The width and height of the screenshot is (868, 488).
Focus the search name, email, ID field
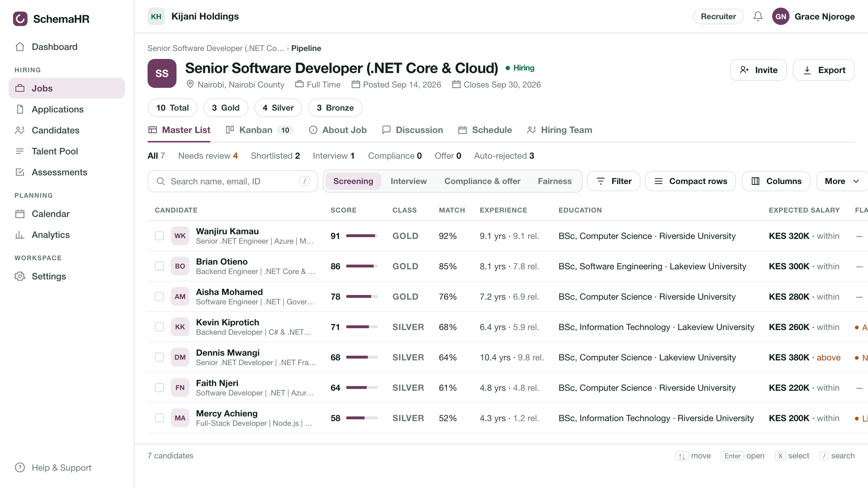tap(233, 181)
